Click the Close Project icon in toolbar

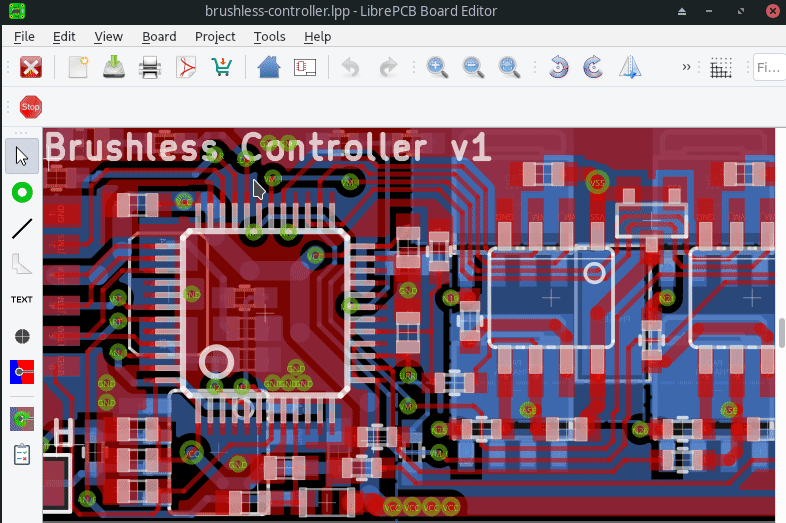click(31, 67)
